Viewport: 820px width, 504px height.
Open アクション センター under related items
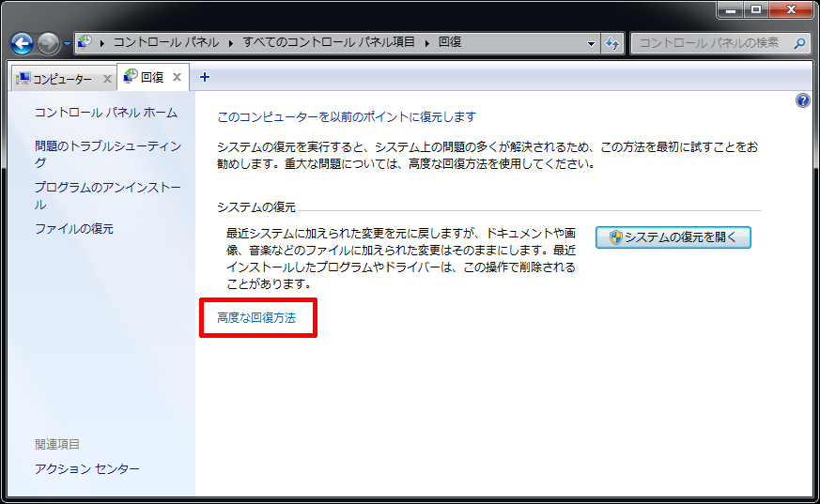[86, 468]
